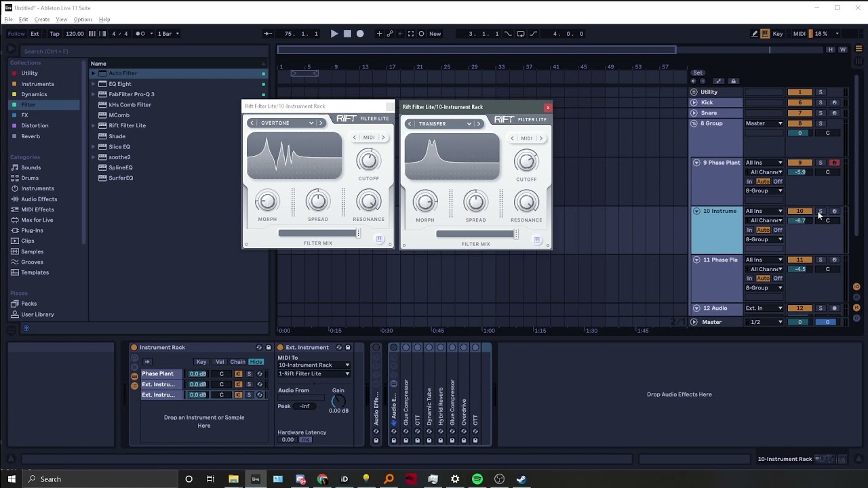Open the Create menu
The image size is (868, 488).
42,20
